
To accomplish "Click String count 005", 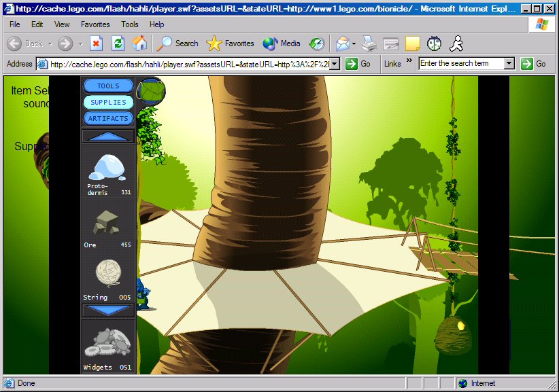I will coord(124,298).
